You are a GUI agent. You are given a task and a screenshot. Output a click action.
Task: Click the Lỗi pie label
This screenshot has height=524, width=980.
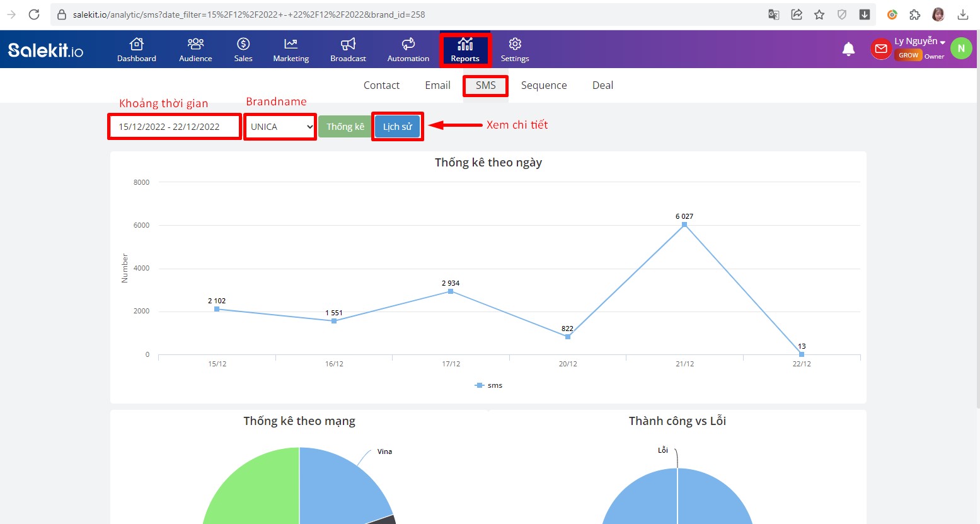(x=662, y=450)
